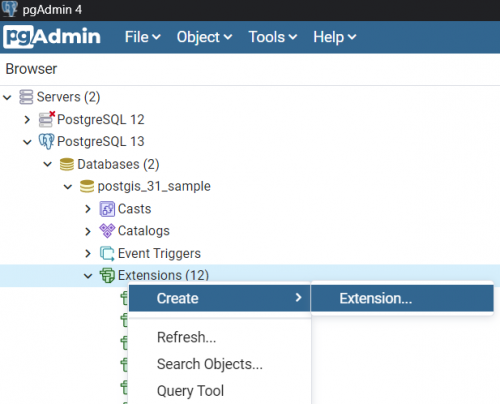Select the postgis_31_sample tree label
Image resolution: width=500 pixels, height=404 pixels.
point(154,186)
